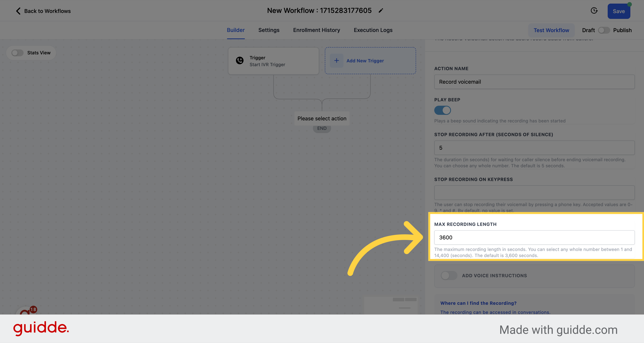
Task: Toggle the Play Beep switch on
Action: tap(443, 110)
